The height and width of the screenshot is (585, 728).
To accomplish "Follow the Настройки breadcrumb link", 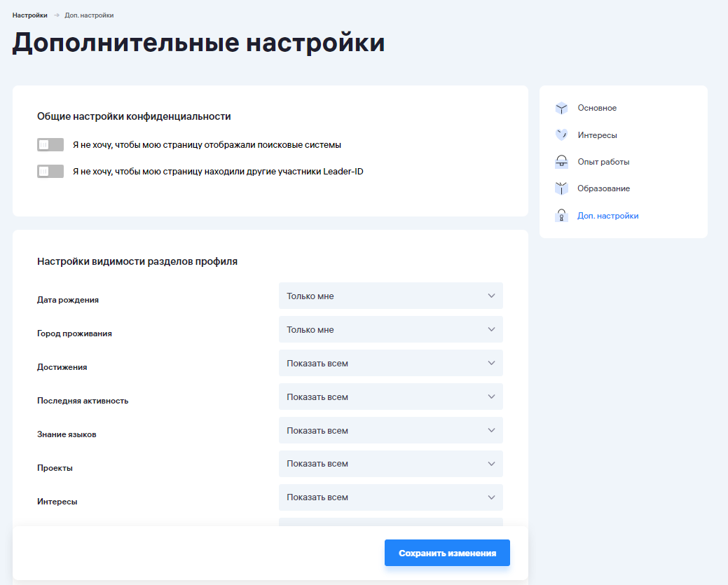I will [x=30, y=15].
